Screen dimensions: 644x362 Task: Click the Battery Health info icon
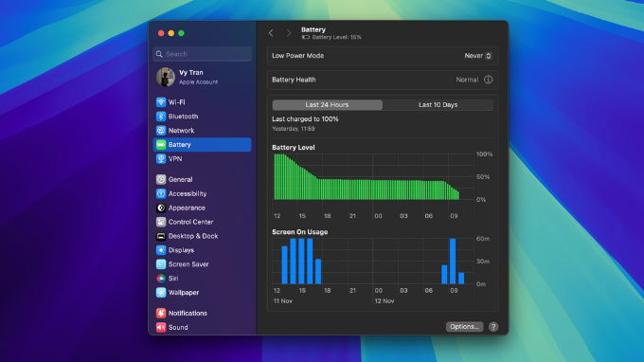[x=488, y=80]
